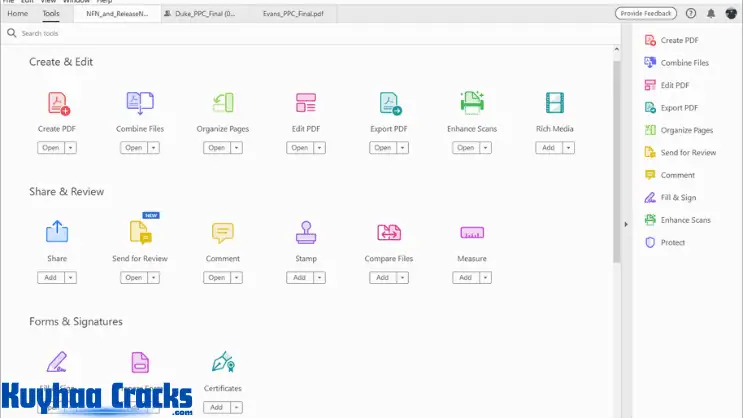743x418 pixels.
Task: Select the Enhance Scans icon in tools grid
Action: (472, 103)
